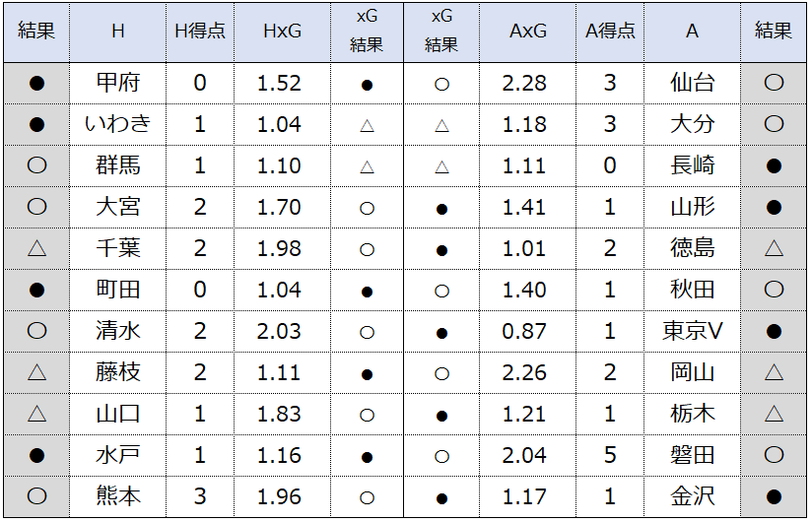Click the win circle next to 磐田

pyautogui.click(x=774, y=455)
